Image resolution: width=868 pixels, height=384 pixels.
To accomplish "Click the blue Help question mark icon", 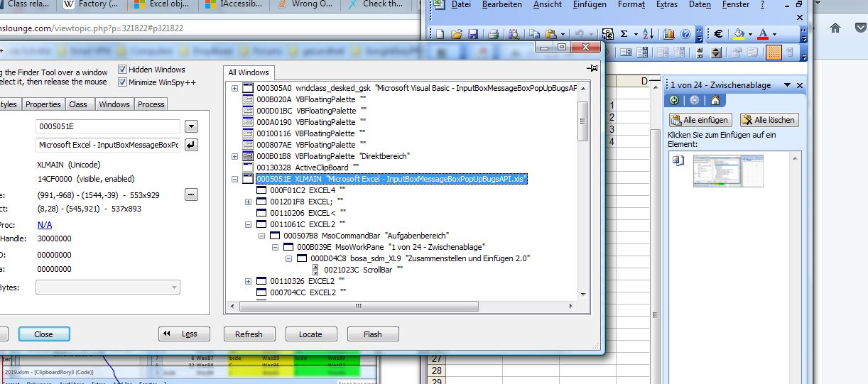I will coord(685,34).
